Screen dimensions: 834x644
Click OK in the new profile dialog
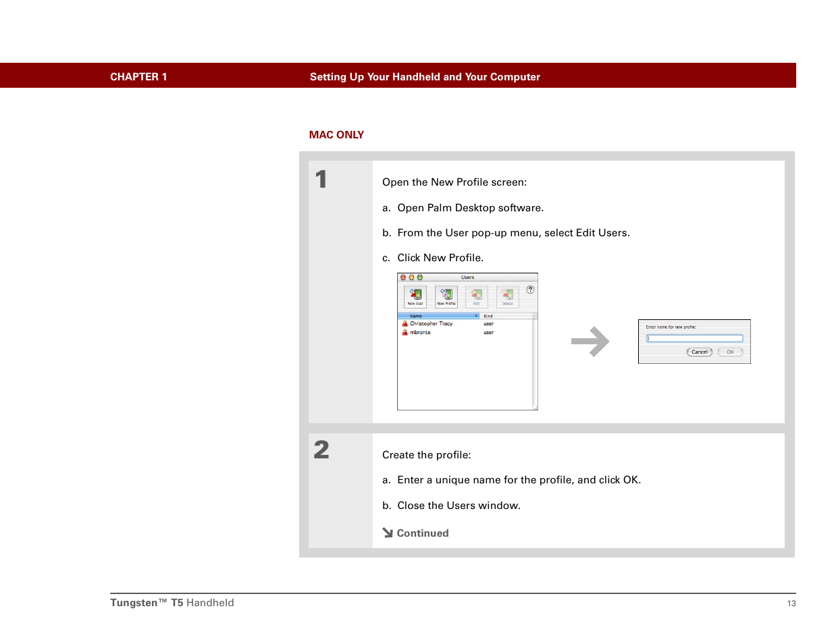[730, 352]
